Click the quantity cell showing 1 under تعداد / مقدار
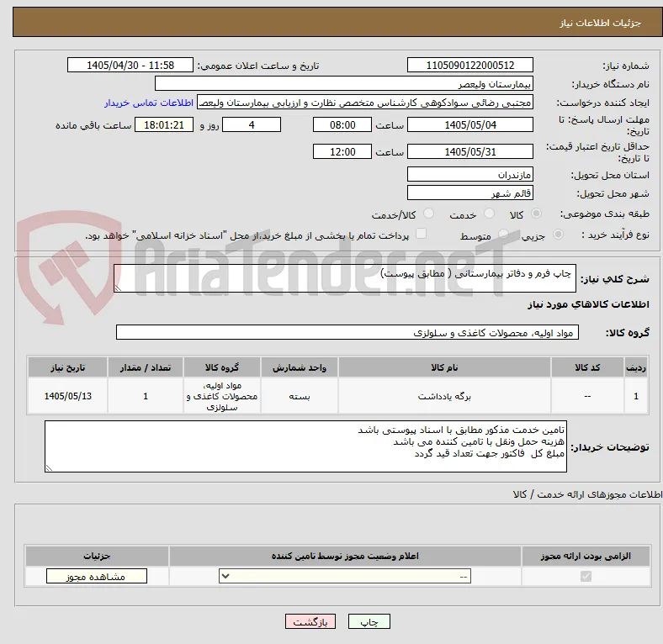This screenshot has height=644, width=663. (x=146, y=396)
